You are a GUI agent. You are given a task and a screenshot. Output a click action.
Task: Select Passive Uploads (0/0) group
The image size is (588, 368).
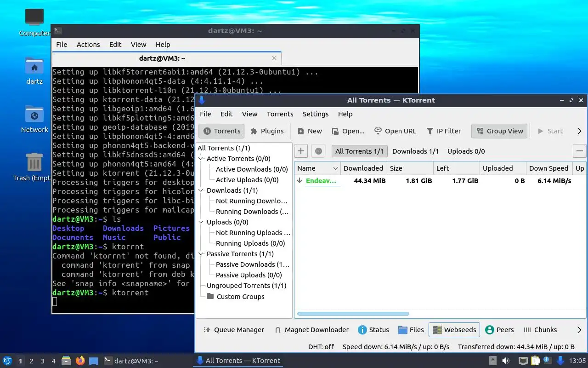249,275
